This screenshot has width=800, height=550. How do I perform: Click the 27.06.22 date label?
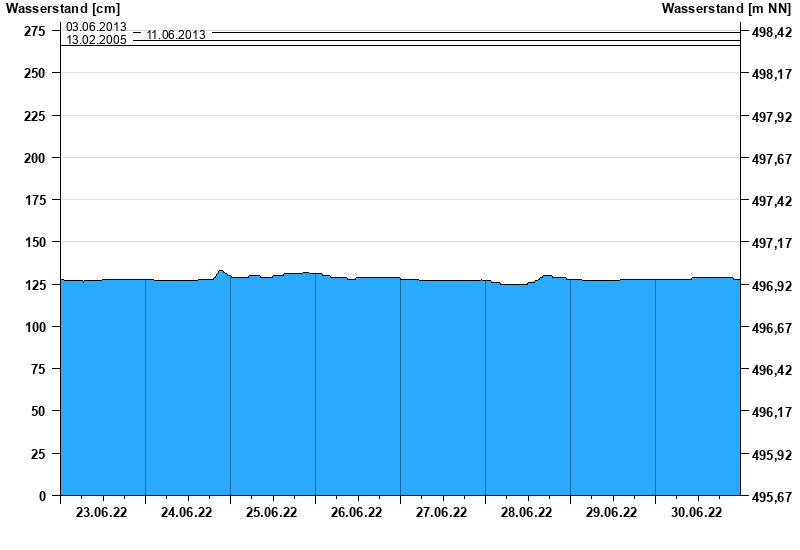[x=442, y=513]
